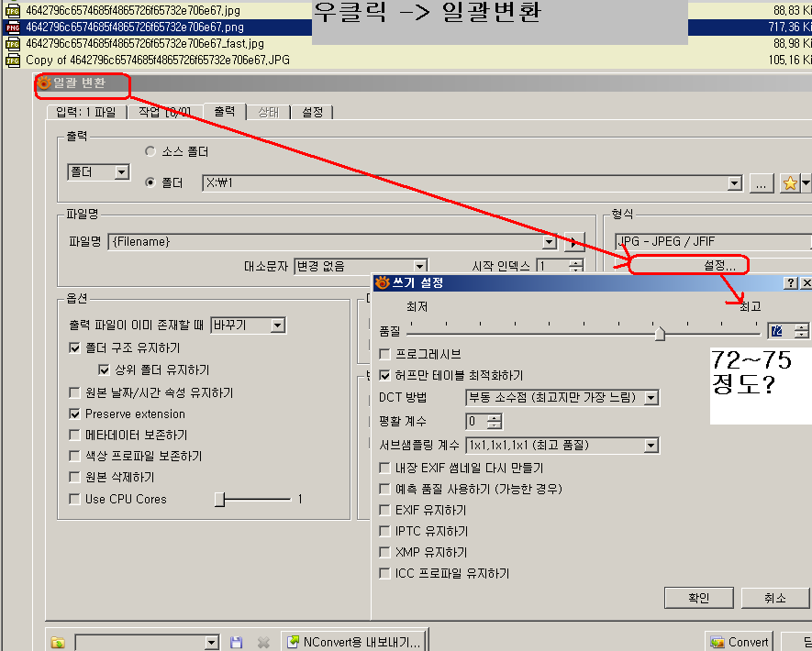
Task: Click the Convert button
Action: pos(739,642)
